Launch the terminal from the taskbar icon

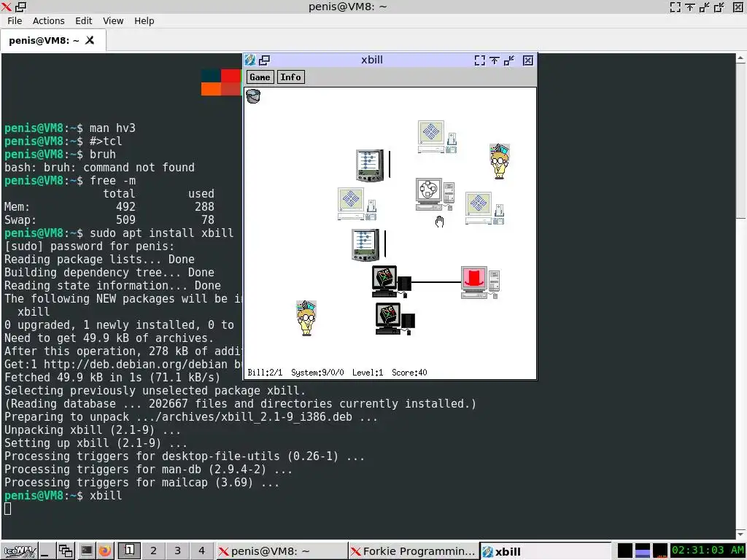86,551
